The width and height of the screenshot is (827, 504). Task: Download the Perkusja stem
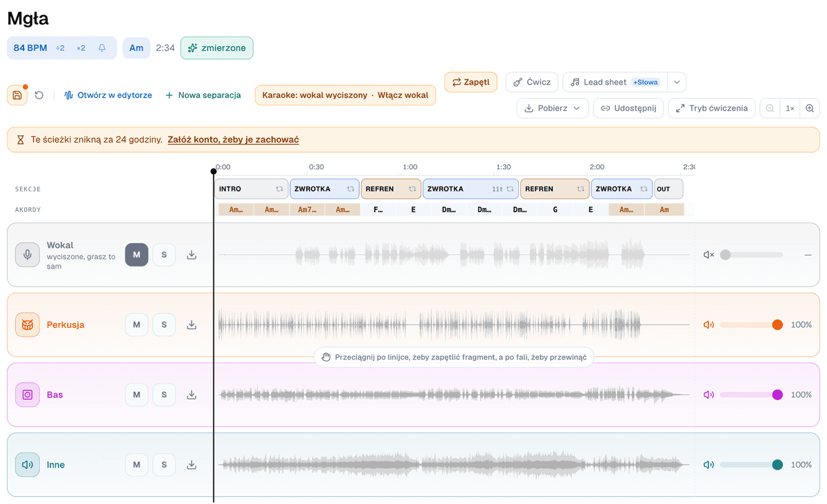tap(192, 325)
